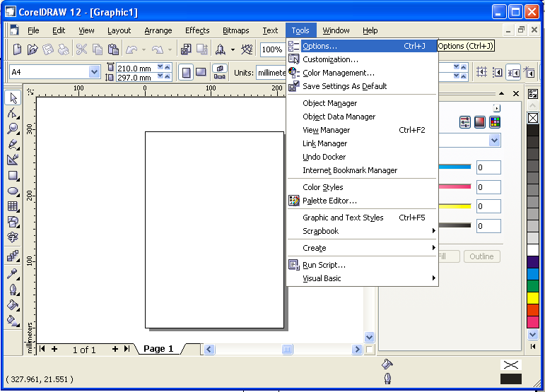Go to the Page 1 tab
This screenshot has width=545, height=392.
point(158,349)
